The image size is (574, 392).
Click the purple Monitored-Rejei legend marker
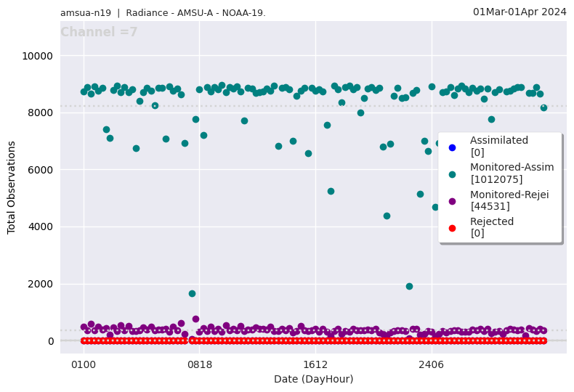(x=452, y=201)
